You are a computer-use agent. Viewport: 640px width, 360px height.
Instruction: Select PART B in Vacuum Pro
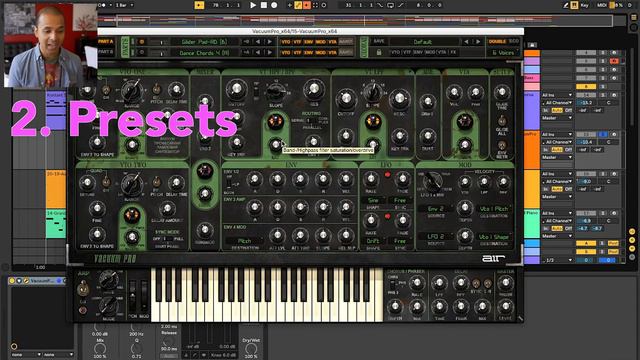coord(106,52)
